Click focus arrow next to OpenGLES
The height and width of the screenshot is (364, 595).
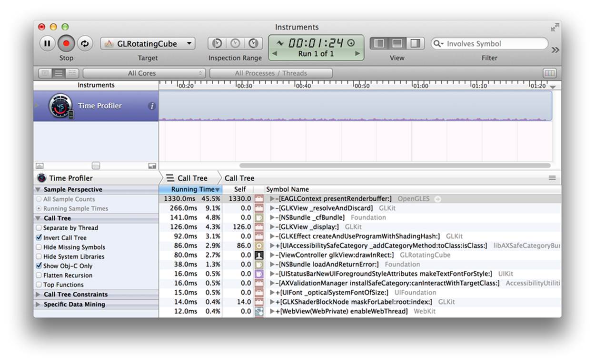pyautogui.click(x=437, y=199)
